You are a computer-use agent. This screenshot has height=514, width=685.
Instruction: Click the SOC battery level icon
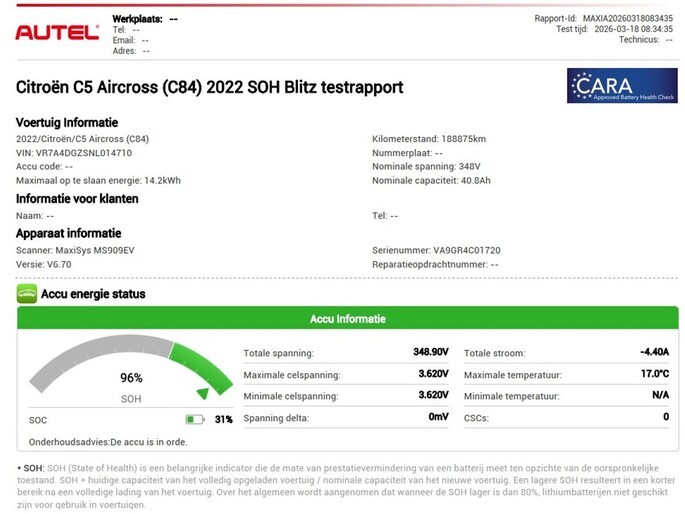(195, 420)
